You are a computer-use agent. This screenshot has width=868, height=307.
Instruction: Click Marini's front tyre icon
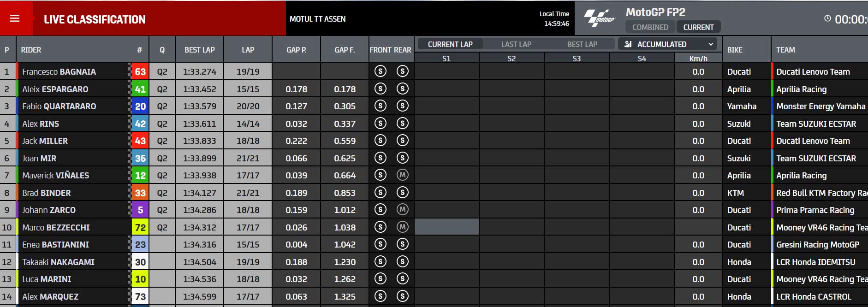point(380,278)
